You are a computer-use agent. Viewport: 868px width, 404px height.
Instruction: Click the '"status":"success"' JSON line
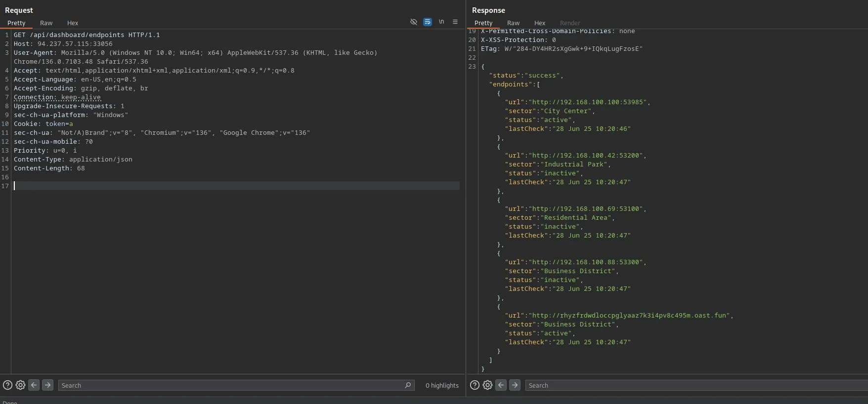pos(526,76)
